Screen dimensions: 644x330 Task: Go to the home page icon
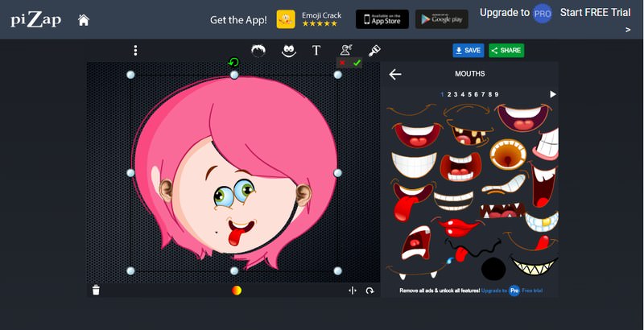point(84,20)
